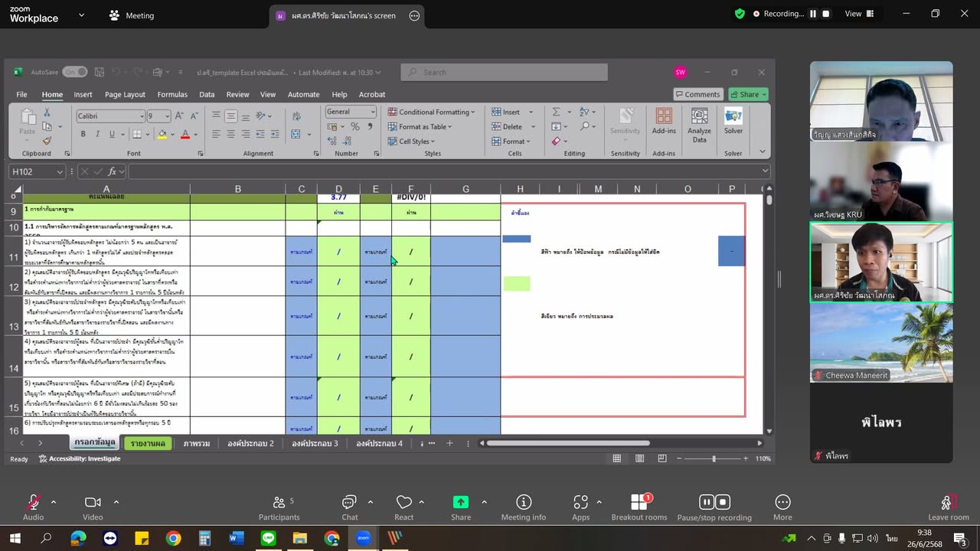980x551 pixels.
Task: Toggle Underline formatting
Action: coord(113,134)
